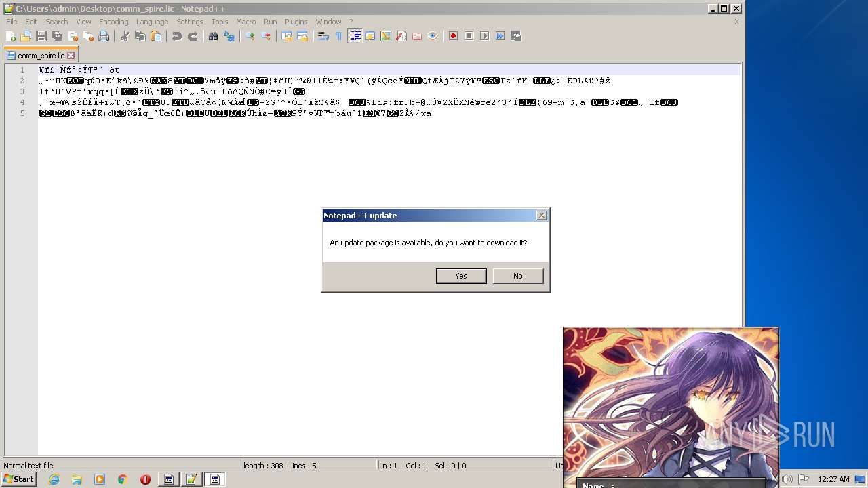Open Internet Explorer from the taskbar
The width and height of the screenshot is (868, 488).
click(x=54, y=479)
